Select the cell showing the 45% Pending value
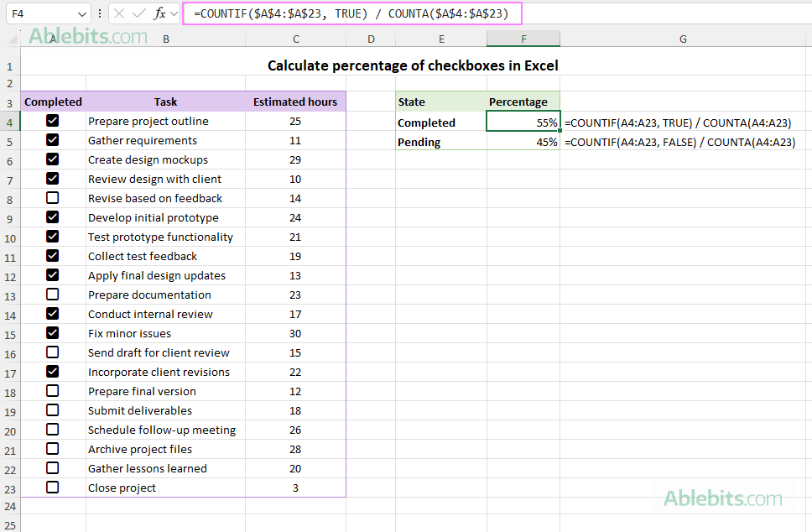Screen dimensions: 812x532 (x=523, y=140)
